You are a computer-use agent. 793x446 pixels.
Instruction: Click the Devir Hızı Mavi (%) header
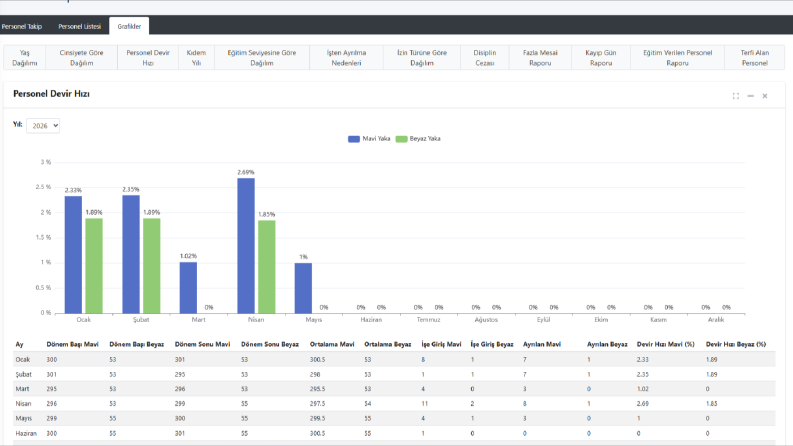pyautogui.click(x=666, y=344)
